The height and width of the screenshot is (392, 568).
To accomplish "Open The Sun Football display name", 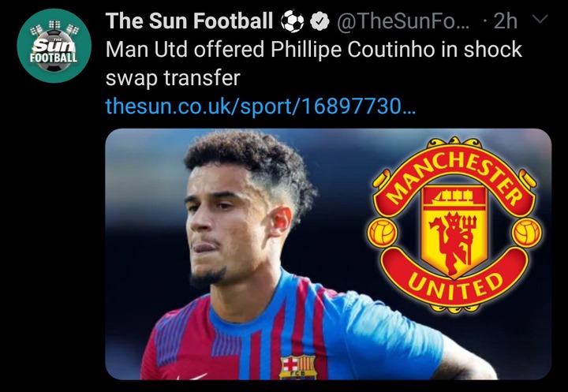I will point(189,21).
